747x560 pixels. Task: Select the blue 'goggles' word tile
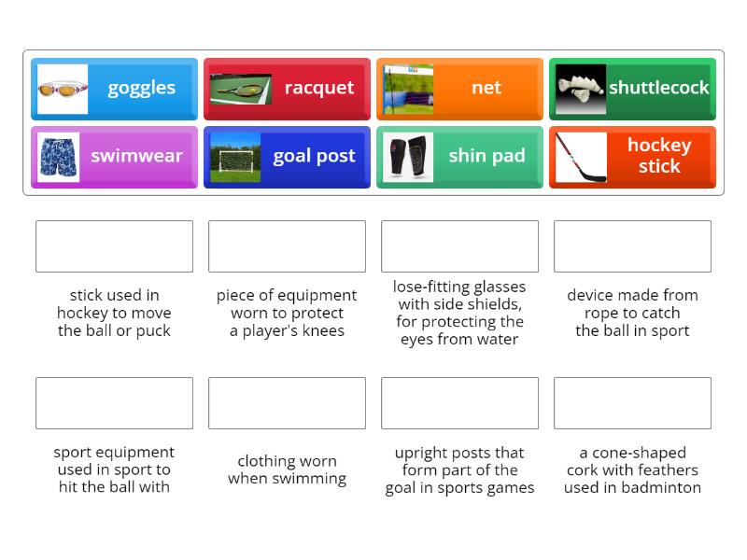point(141,88)
